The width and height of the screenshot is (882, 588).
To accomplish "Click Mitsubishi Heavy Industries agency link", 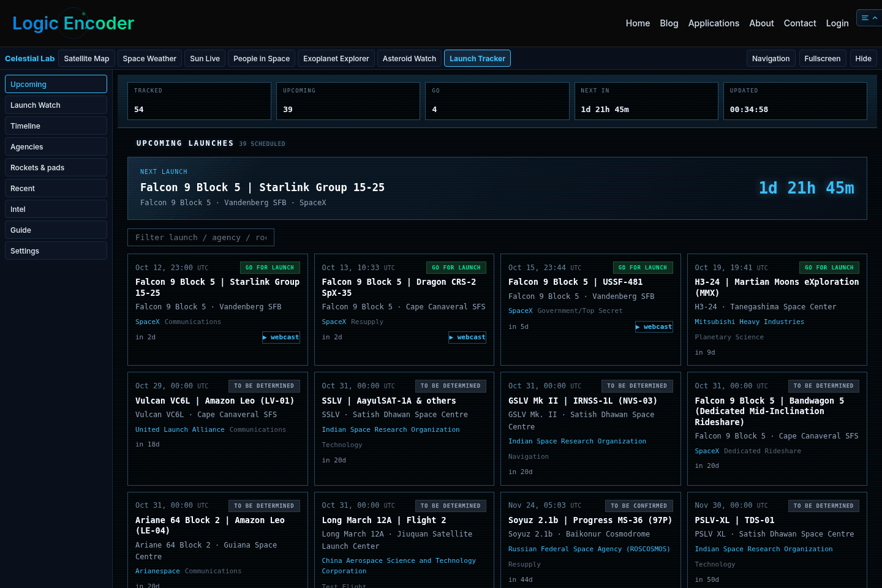I will point(749,322).
